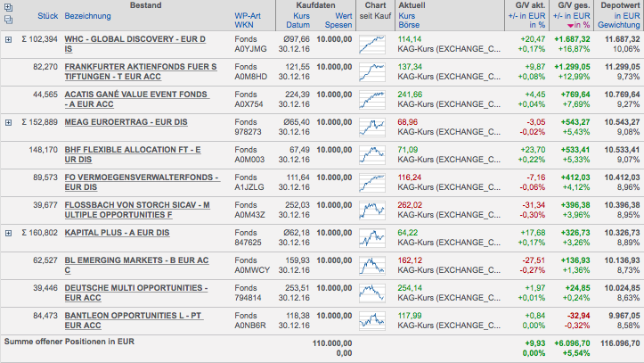Expand all rows icon in header
Image resolution: width=644 pixels, height=363 pixels.
click(x=8, y=7)
